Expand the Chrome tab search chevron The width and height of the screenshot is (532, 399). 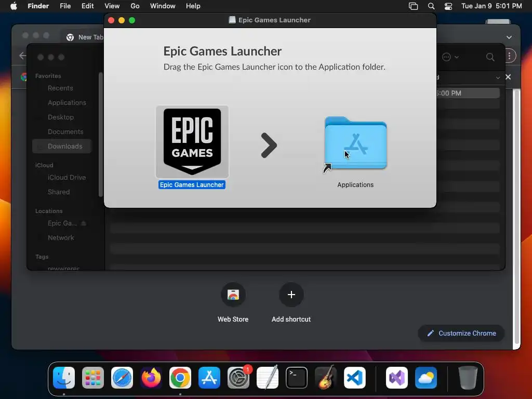coord(509,37)
